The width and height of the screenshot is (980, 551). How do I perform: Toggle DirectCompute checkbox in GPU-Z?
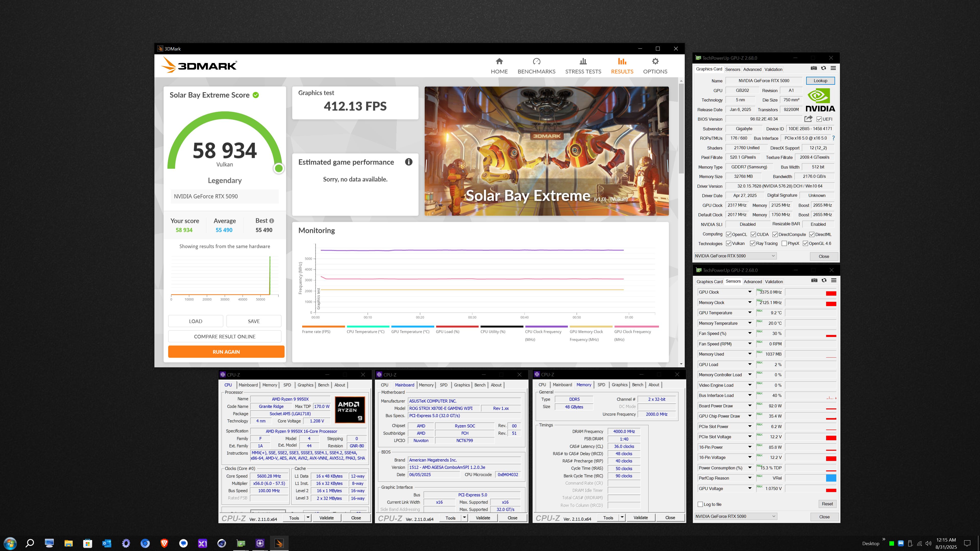(775, 234)
